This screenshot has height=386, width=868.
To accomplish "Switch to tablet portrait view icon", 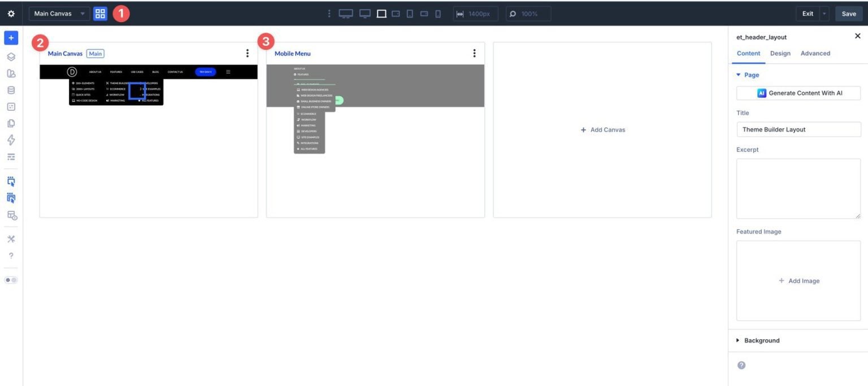I will point(410,14).
